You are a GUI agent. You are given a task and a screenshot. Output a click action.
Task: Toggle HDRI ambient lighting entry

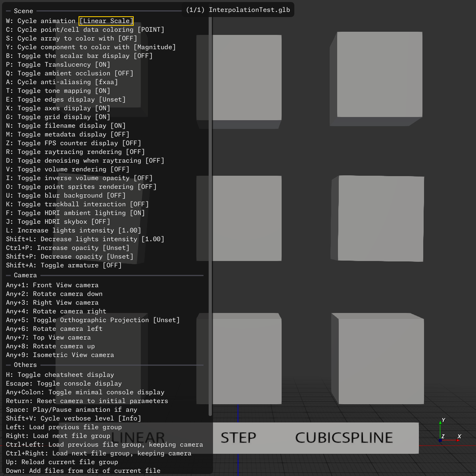coord(75,213)
